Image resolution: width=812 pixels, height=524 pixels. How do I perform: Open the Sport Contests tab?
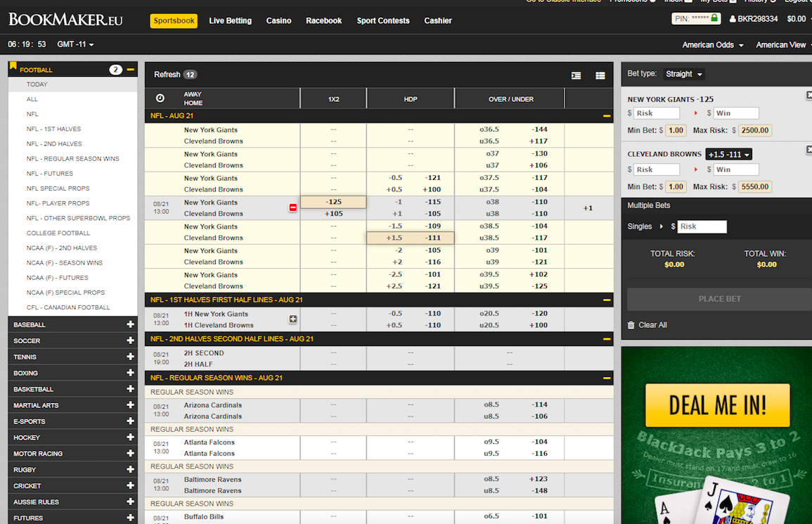point(383,20)
